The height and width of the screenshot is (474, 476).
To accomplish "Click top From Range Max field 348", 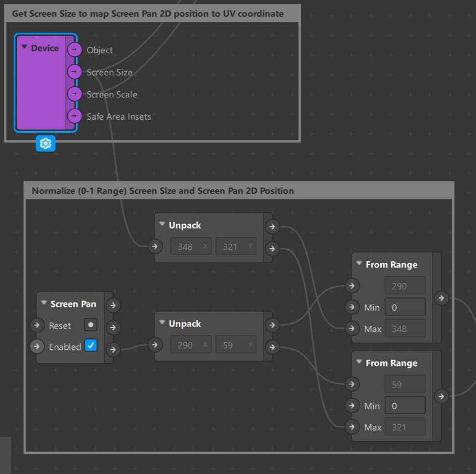I will click(405, 329).
